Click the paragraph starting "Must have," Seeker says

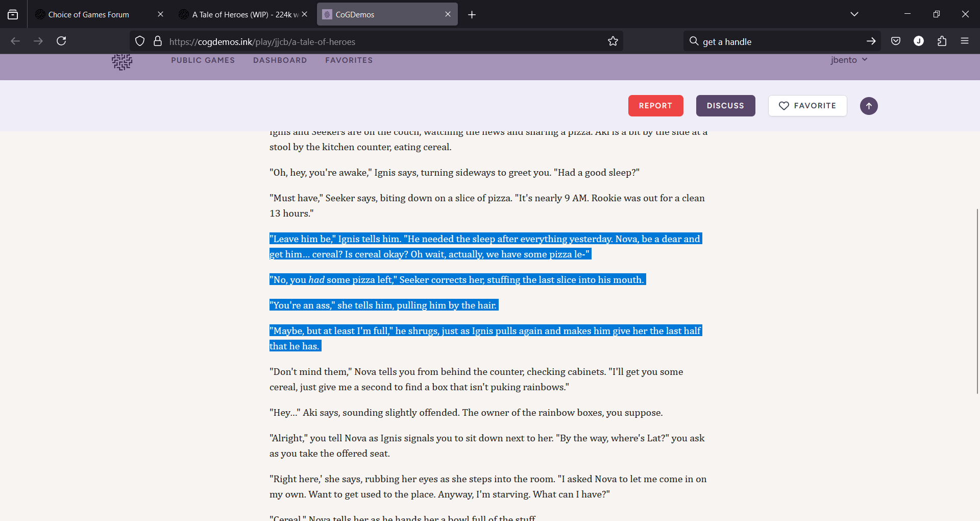pos(487,206)
